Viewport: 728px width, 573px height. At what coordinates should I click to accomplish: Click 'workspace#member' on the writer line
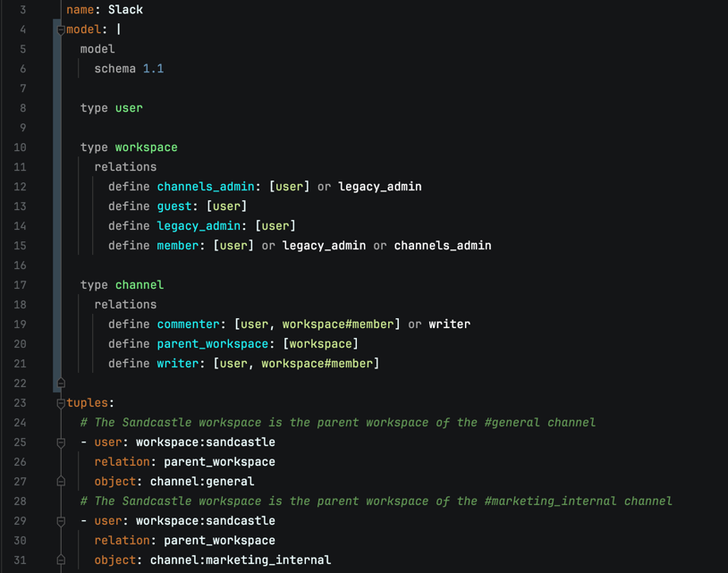[317, 363]
